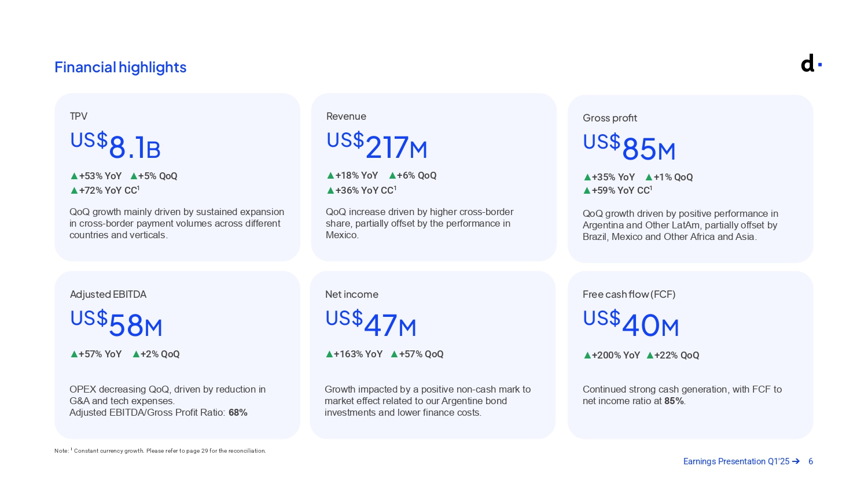868x488 pixels.
Task: Click green triangle next to +59% YoY CC
Action: pyautogui.click(x=587, y=191)
